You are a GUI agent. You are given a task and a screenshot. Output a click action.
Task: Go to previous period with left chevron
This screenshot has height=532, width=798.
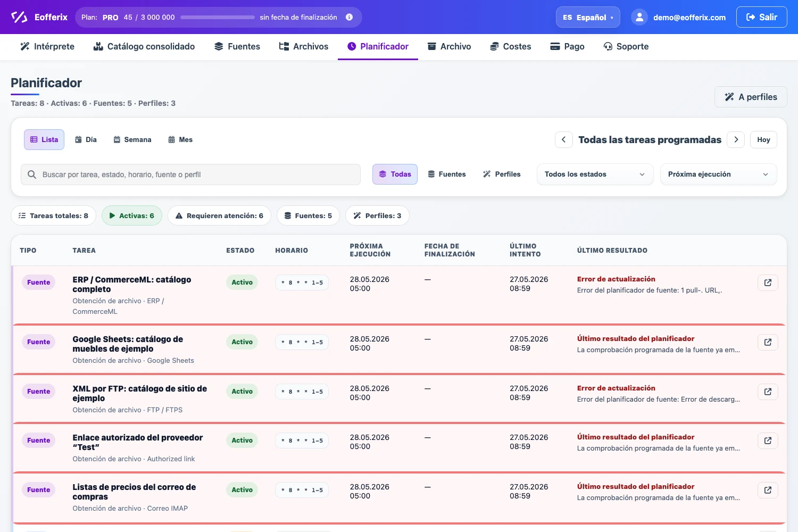[564, 139]
